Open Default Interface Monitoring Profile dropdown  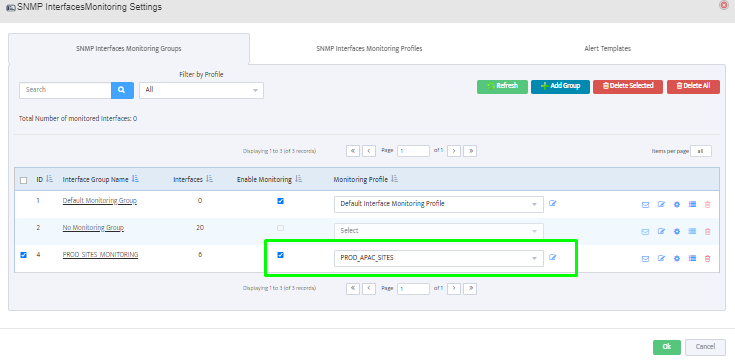(439, 204)
